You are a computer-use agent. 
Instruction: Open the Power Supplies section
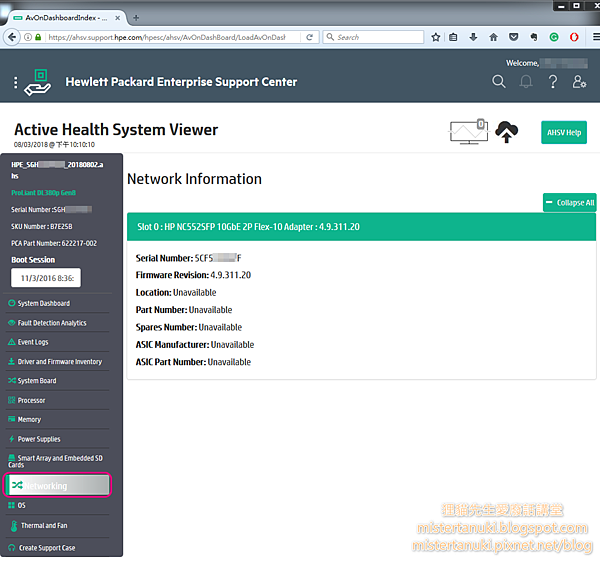pyautogui.click(x=39, y=439)
